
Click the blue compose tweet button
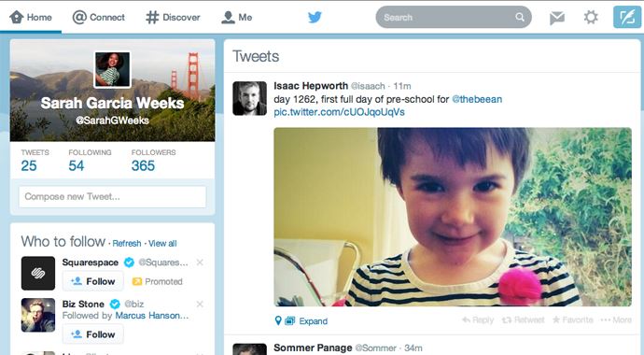click(x=627, y=17)
